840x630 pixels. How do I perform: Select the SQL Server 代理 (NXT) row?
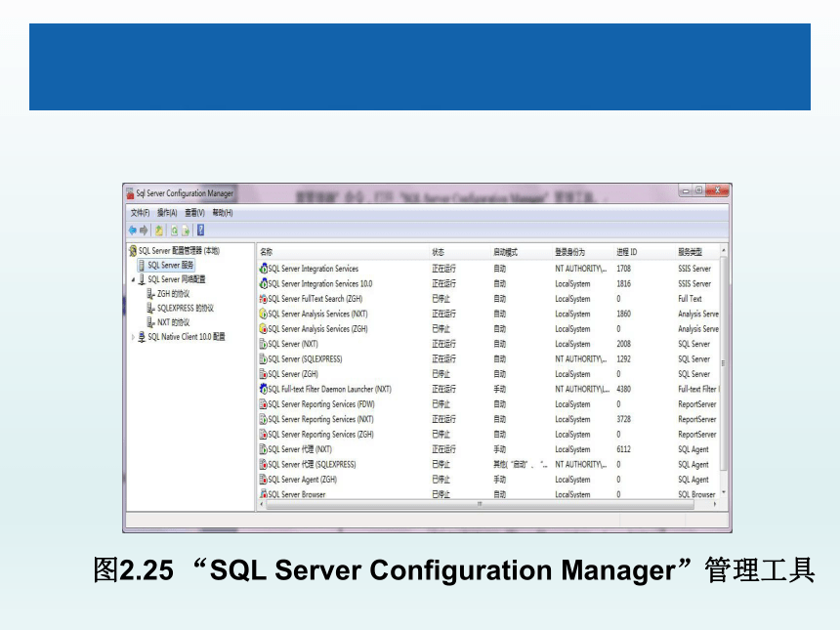300,449
